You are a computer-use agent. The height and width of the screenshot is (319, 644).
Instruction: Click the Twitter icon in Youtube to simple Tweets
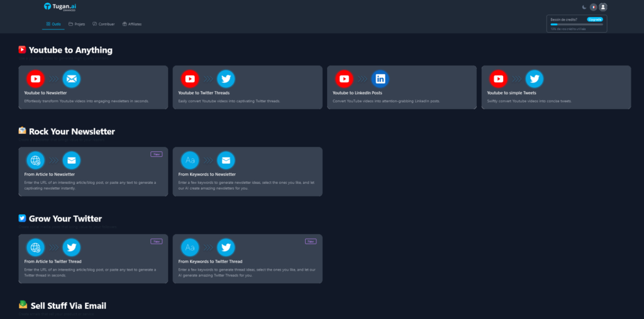535,78
